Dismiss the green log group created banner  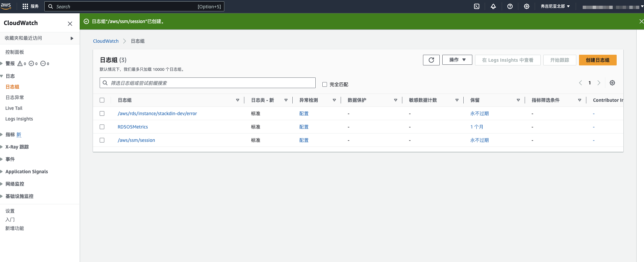coord(641,21)
